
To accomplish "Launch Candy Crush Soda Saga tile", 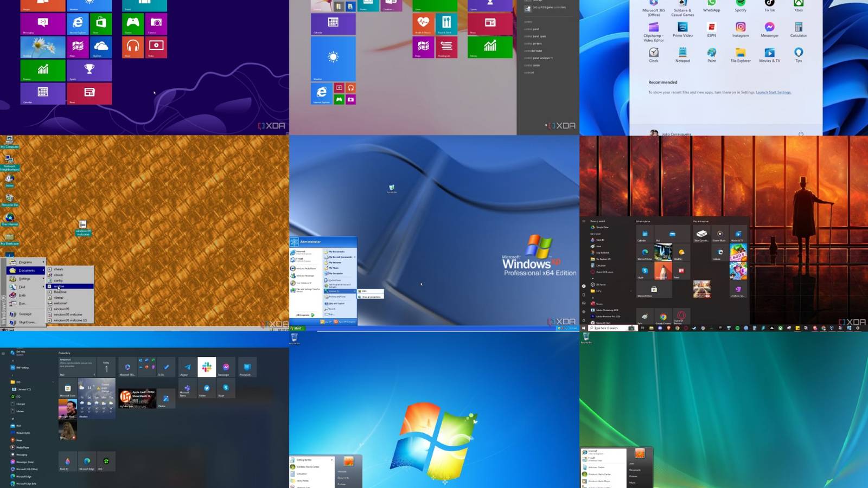I will 738,252.
